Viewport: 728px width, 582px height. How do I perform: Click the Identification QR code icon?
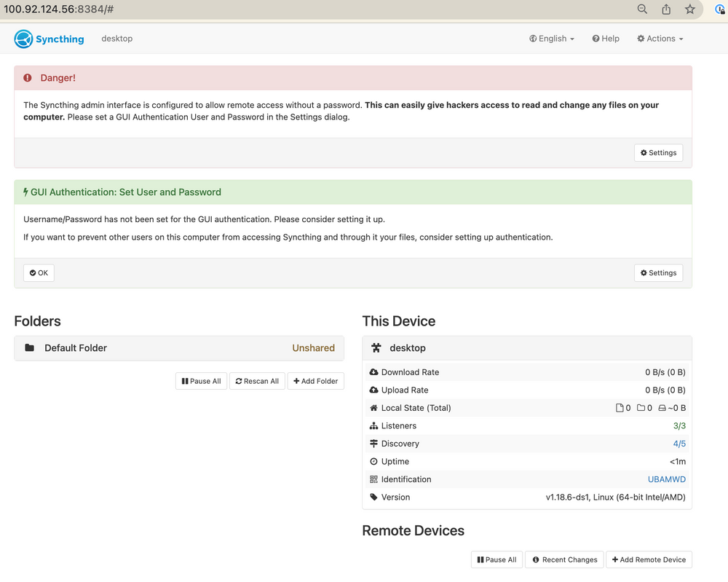373,479
